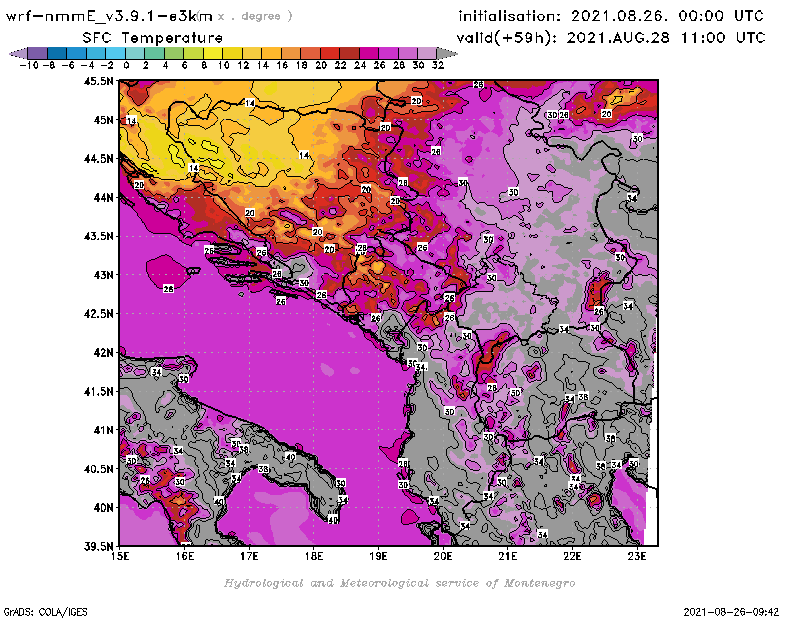Pick the legend swatch between 12 and 14
The image size is (800, 618).
252,53
